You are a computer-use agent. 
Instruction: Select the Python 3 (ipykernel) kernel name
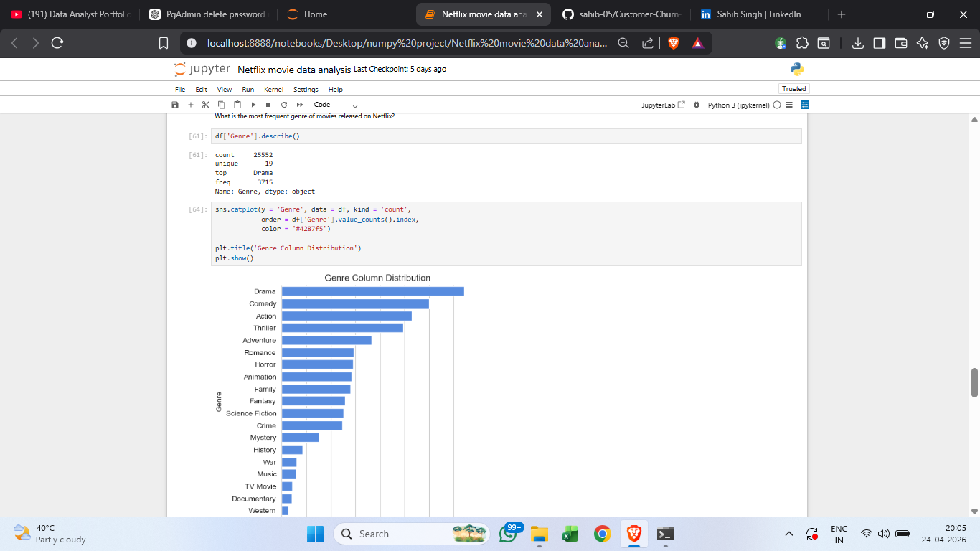click(x=738, y=105)
